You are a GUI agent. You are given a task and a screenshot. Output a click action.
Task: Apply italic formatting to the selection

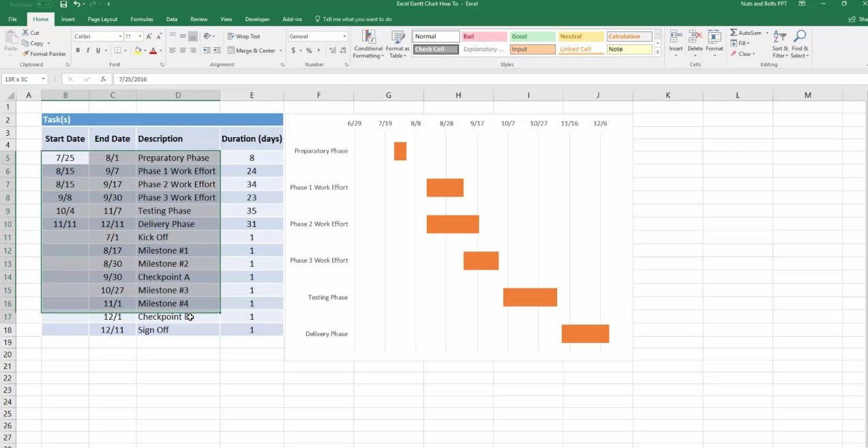[x=87, y=50]
